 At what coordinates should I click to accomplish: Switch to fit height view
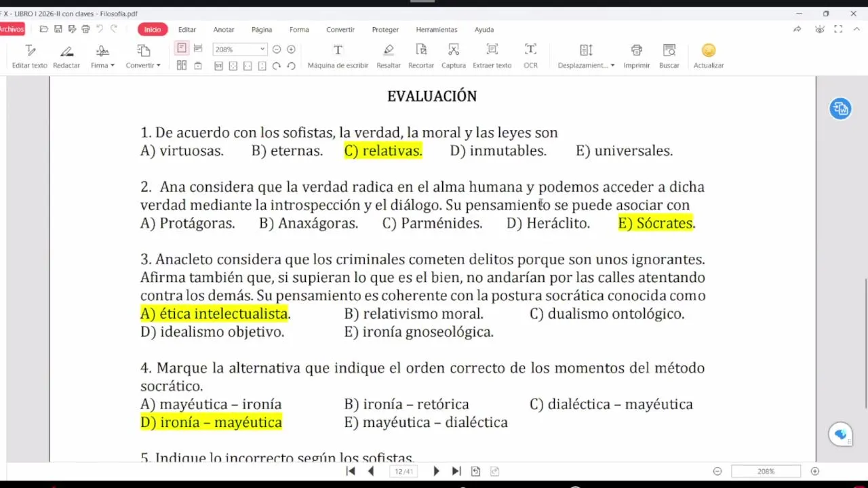pos(262,66)
